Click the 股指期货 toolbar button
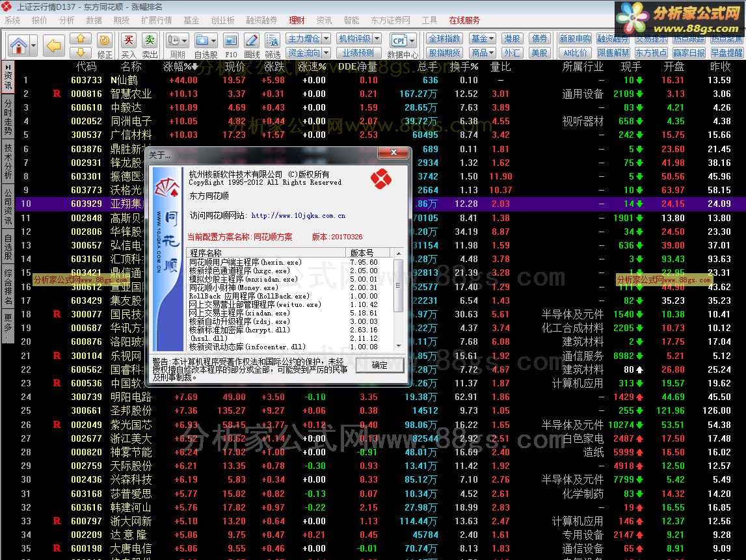Screen dimensions: 746x560 click(x=444, y=53)
